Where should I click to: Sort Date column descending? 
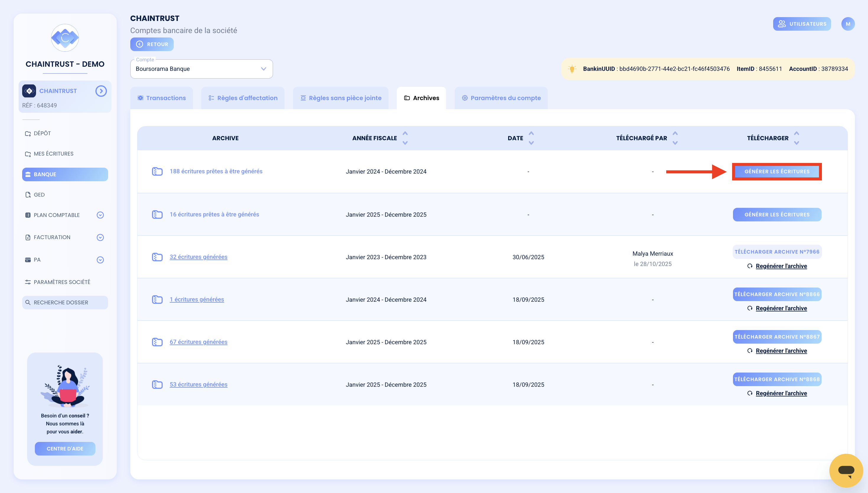point(531,143)
